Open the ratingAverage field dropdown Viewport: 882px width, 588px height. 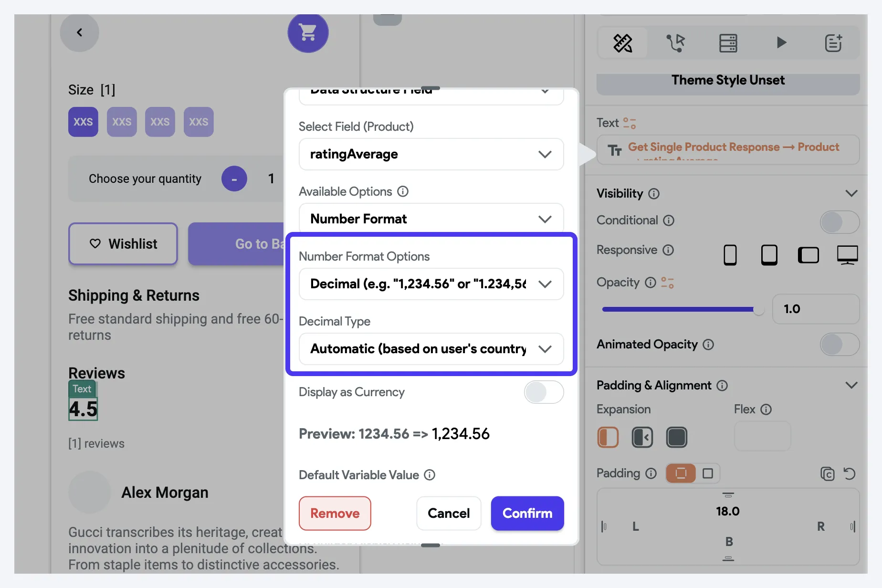431,154
